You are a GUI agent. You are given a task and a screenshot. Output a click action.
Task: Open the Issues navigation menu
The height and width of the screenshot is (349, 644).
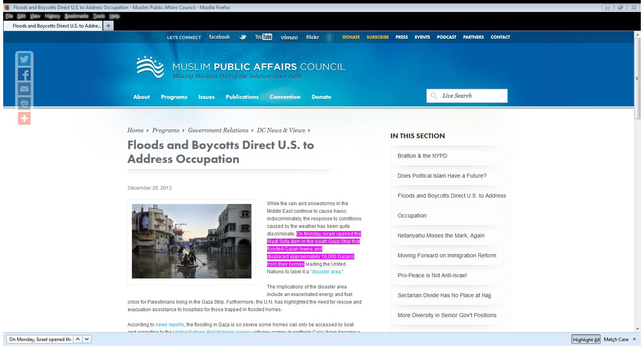(206, 97)
